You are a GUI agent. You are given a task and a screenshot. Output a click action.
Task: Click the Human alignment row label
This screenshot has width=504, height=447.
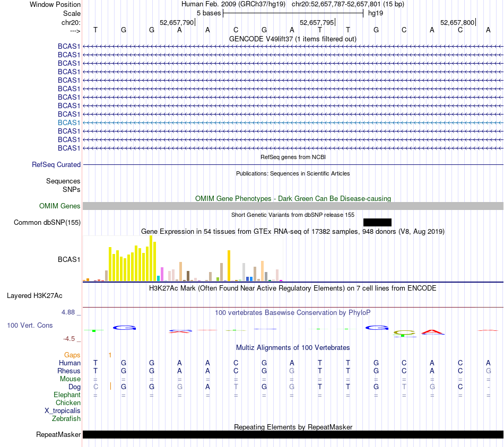click(69, 363)
